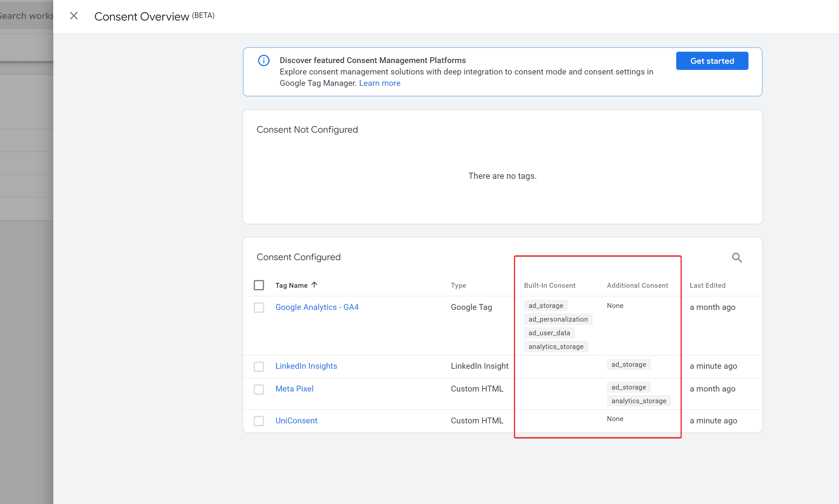Sort by Tag Name column header

click(x=291, y=285)
